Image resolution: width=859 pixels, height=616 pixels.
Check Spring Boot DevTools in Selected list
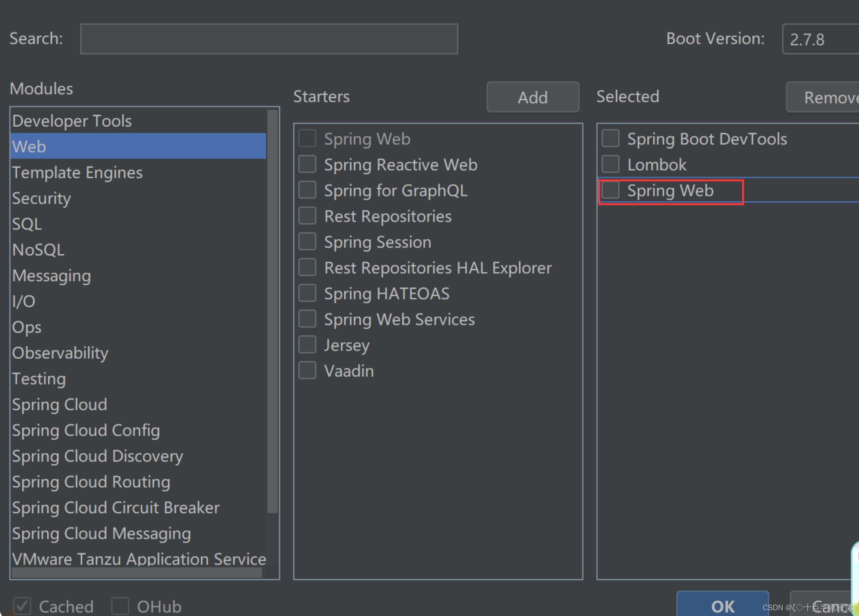(x=610, y=139)
